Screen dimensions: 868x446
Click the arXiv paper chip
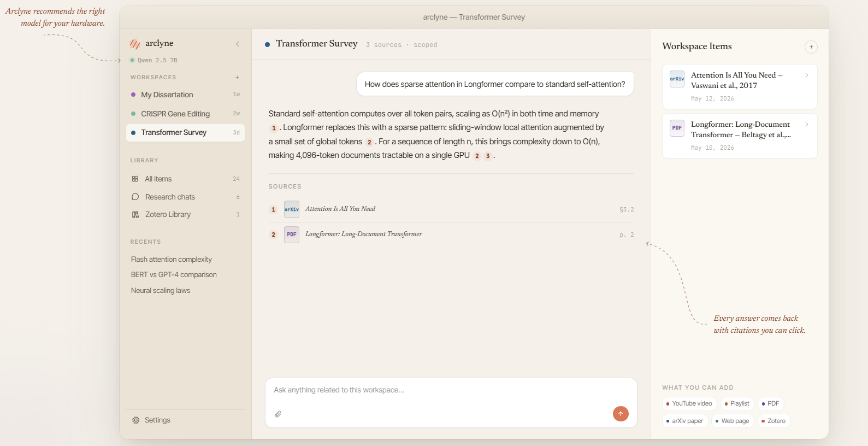(x=685, y=421)
